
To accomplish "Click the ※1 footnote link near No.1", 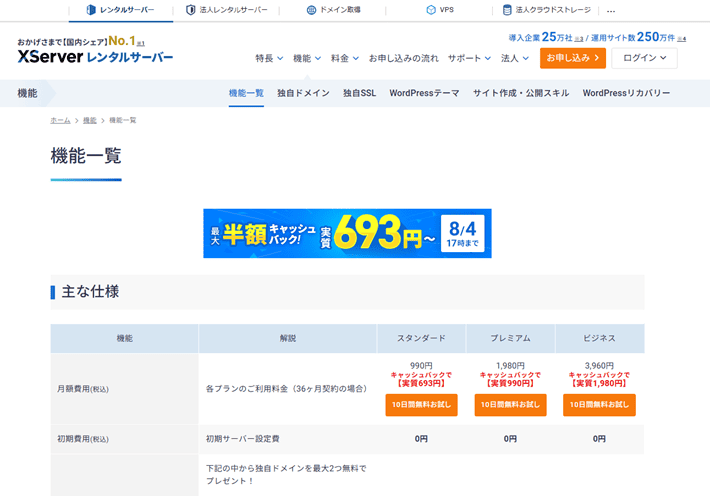I will (141, 43).
